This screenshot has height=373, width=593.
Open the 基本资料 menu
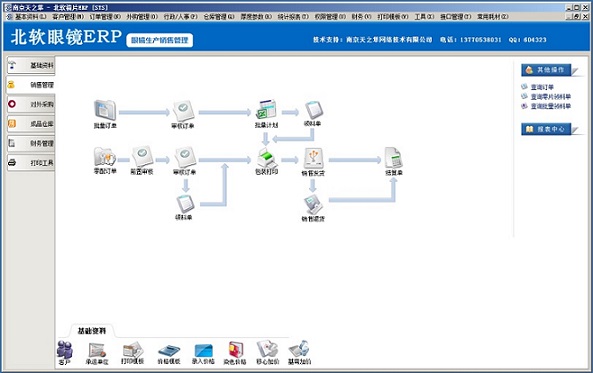pyautogui.click(x=30, y=17)
